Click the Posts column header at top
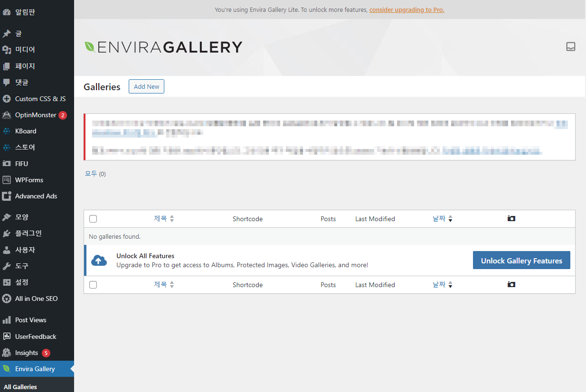 click(328, 219)
